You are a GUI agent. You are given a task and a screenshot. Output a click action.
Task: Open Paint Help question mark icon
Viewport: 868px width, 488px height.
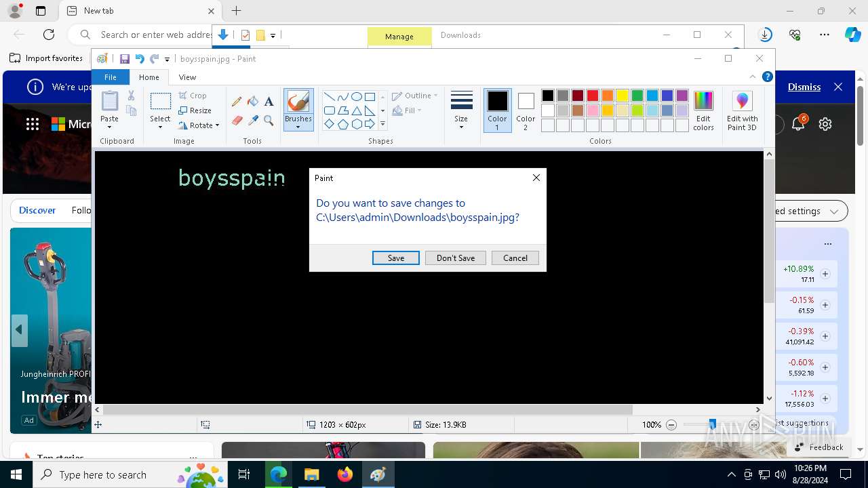pos(767,77)
